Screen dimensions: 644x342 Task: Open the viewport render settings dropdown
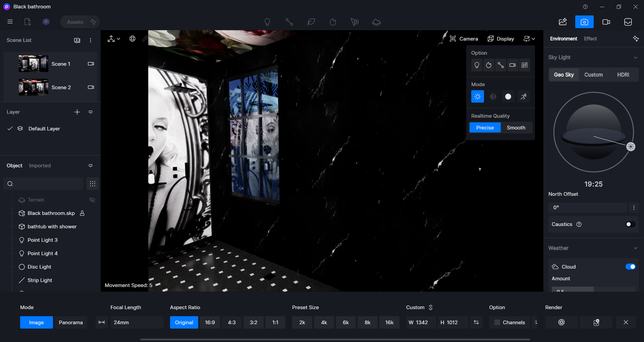[529, 39]
